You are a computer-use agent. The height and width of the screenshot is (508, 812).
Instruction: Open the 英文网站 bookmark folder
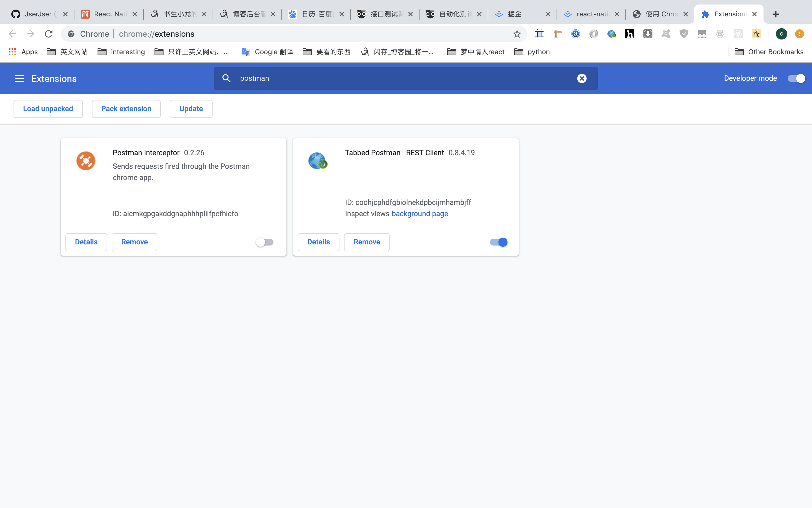[67, 52]
